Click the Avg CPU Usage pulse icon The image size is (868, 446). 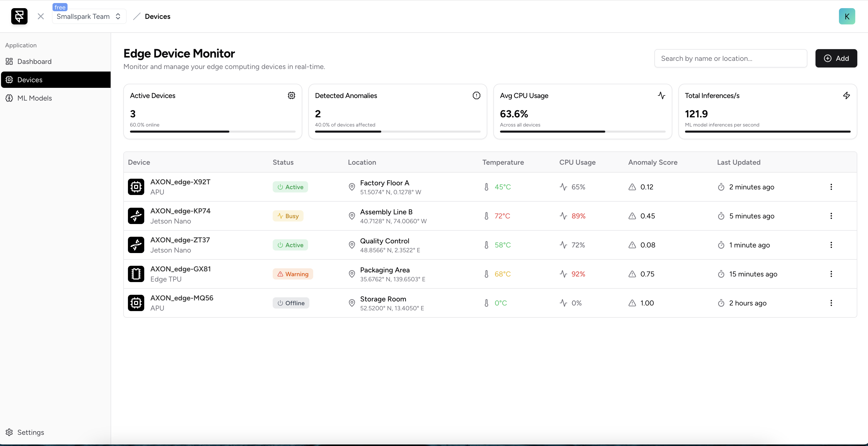coord(662,95)
